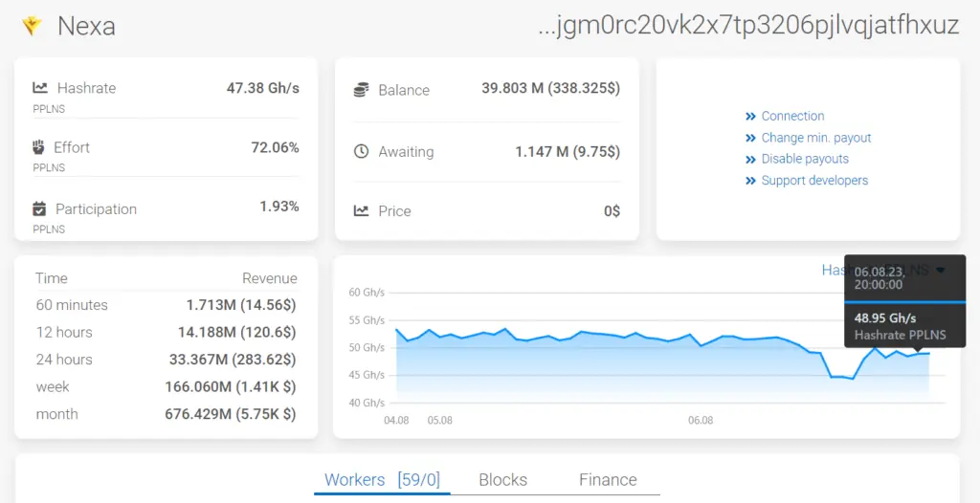The image size is (980, 503).
Task: Click the 33.367M (283.62$) revenue value
Action: tap(233, 360)
